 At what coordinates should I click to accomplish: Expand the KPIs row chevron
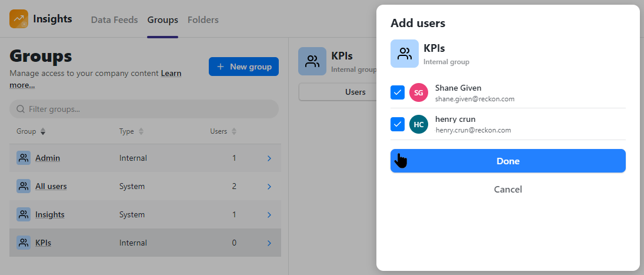(x=269, y=243)
